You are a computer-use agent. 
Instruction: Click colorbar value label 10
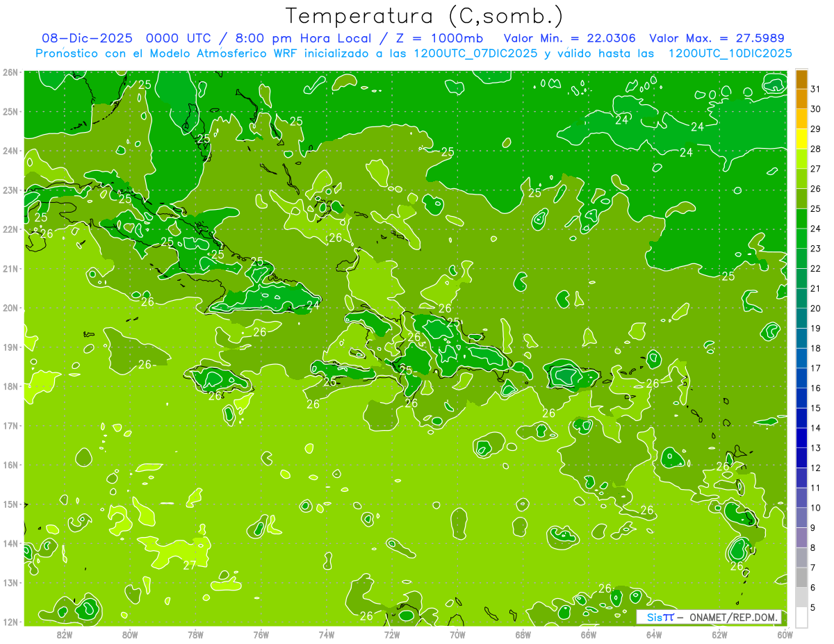point(815,508)
